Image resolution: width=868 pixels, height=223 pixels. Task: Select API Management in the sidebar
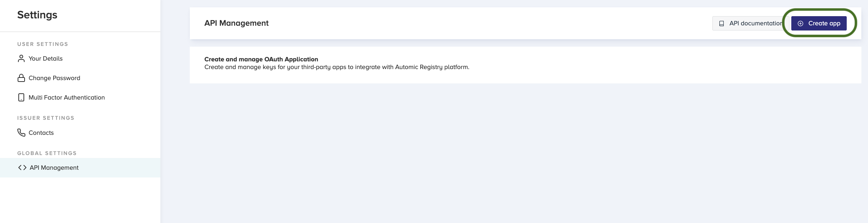[80, 168]
